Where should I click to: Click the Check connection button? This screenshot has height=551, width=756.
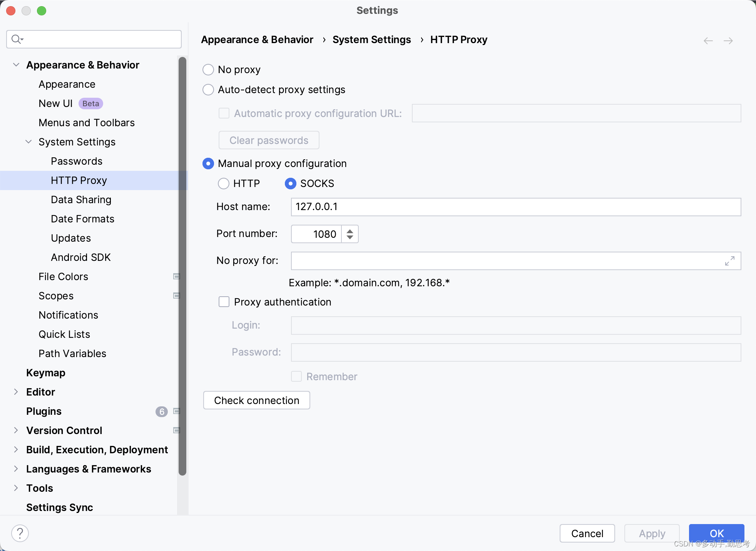(x=257, y=400)
